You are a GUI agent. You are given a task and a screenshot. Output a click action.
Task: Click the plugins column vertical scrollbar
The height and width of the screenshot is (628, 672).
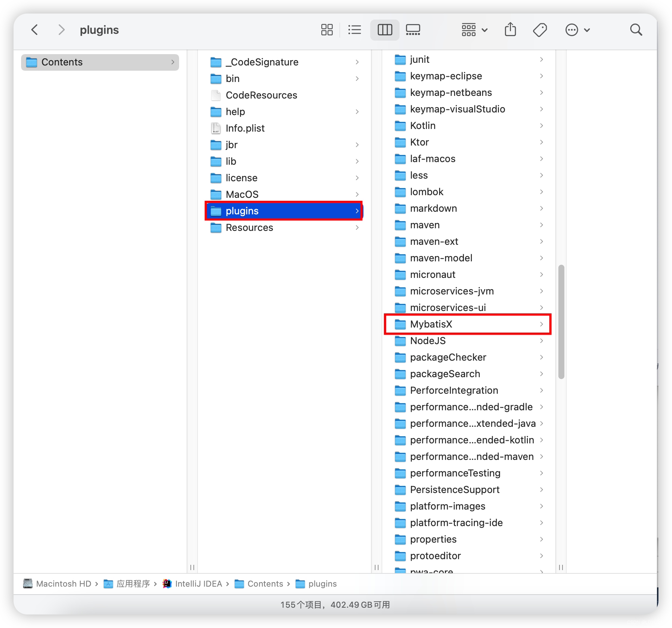(x=561, y=322)
